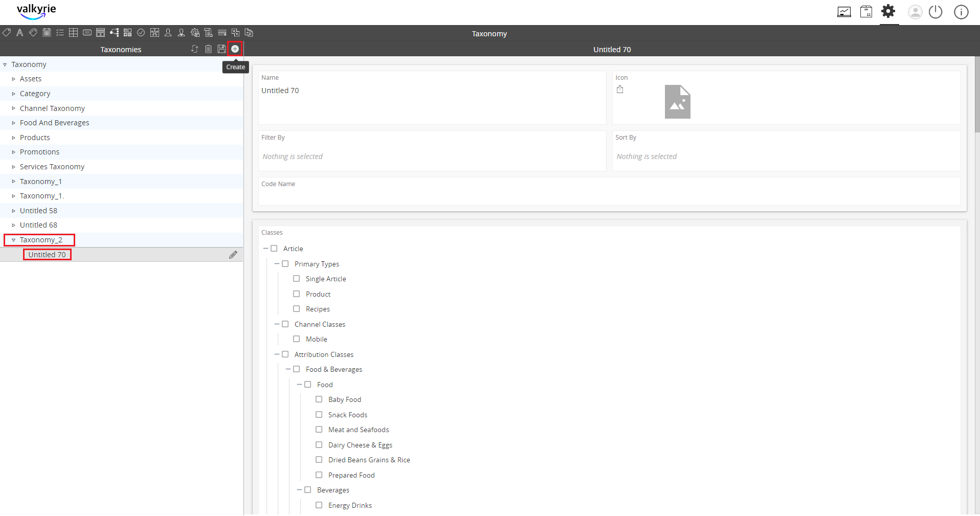Viewport: 980px width, 516px height.
Task: Click the double tags toolbar icon
Action: 33,33
